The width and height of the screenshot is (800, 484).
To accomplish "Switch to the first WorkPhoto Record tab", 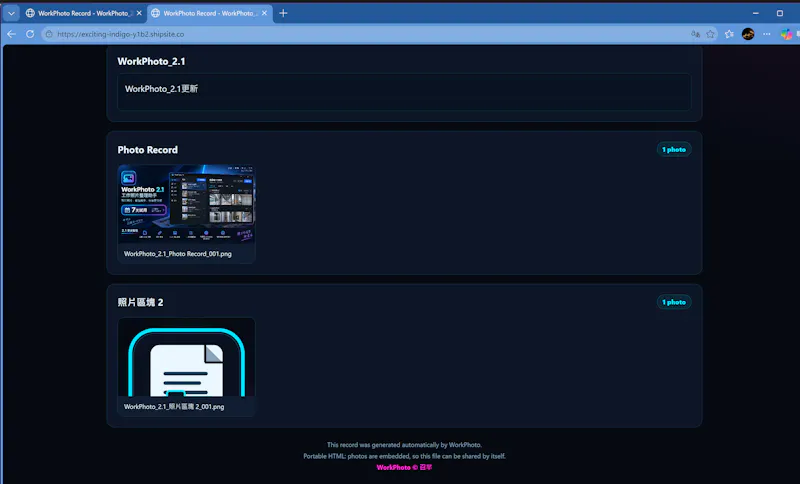I will pos(84,13).
